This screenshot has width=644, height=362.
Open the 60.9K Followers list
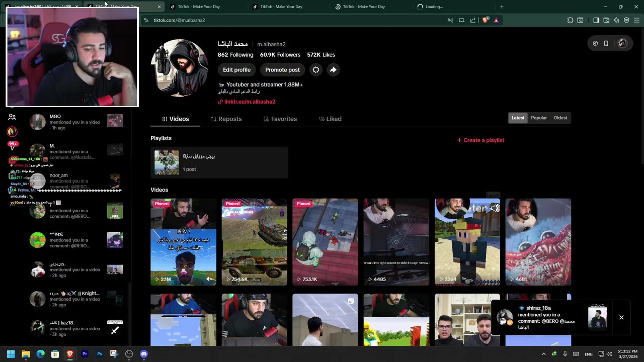[x=280, y=55]
